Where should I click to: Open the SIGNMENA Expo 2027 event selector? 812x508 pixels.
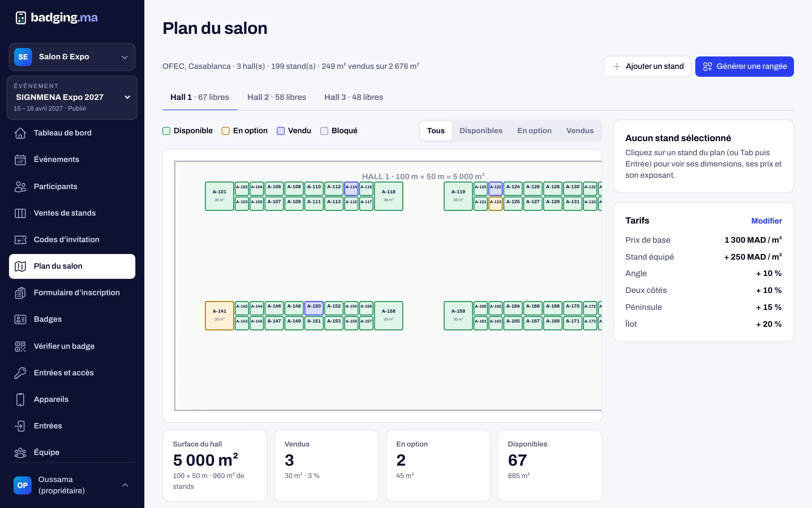click(72, 97)
